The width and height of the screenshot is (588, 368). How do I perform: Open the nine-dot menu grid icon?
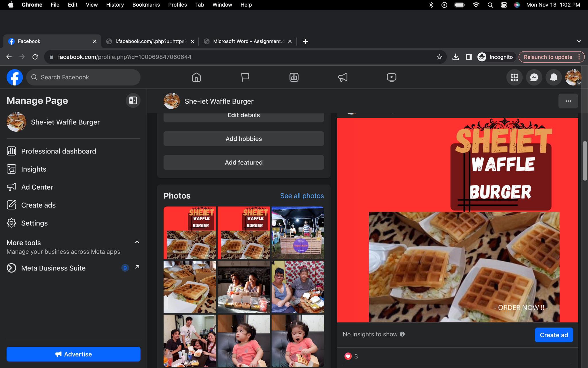(514, 77)
